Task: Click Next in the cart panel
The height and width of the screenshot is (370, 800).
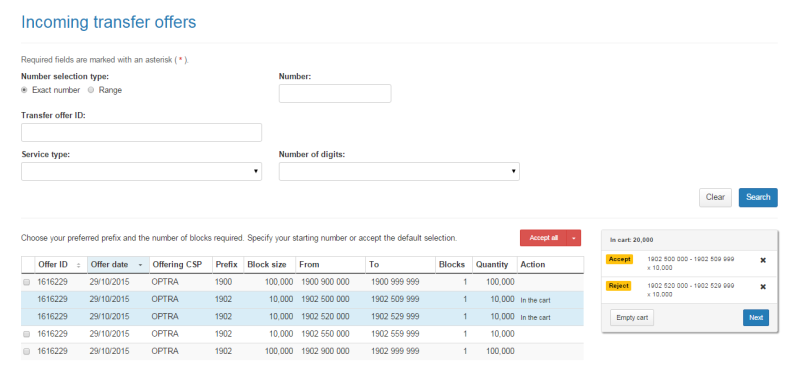Action: point(756,317)
